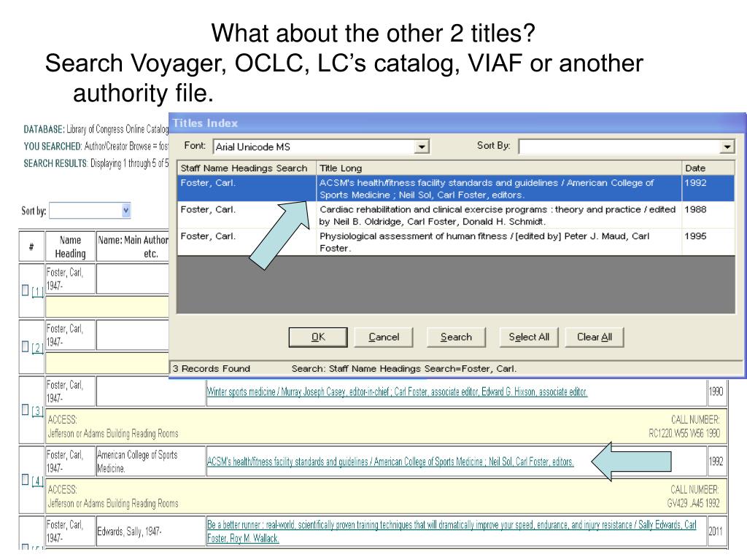Select the ACSM's health/fitness 1992 title row

click(x=456, y=189)
